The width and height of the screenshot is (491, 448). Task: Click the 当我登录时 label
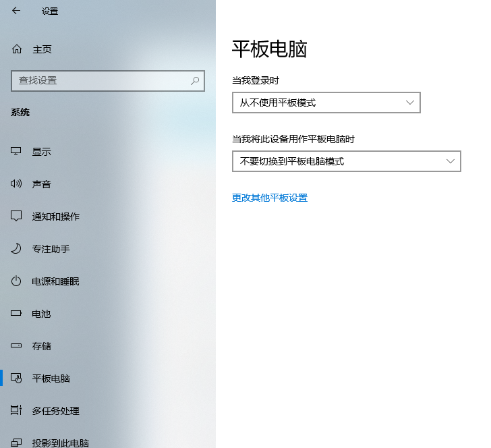click(256, 80)
